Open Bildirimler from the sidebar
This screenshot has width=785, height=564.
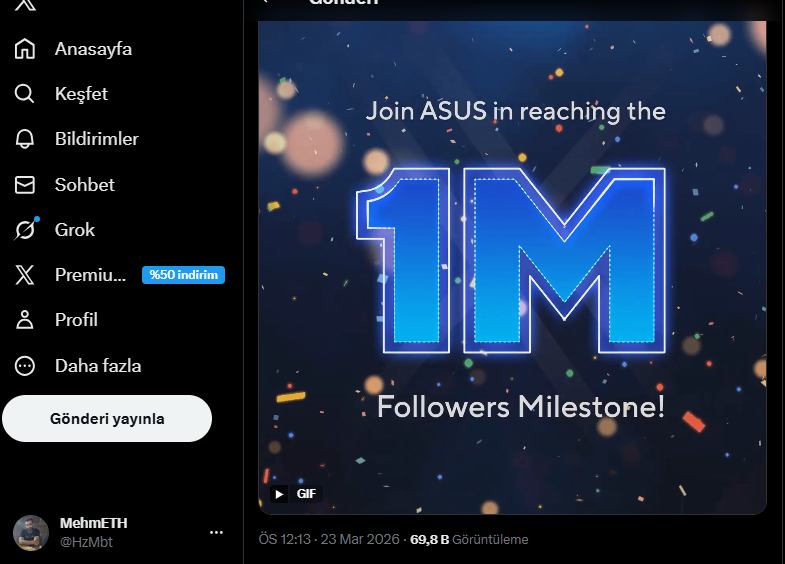(x=97, y=139)
